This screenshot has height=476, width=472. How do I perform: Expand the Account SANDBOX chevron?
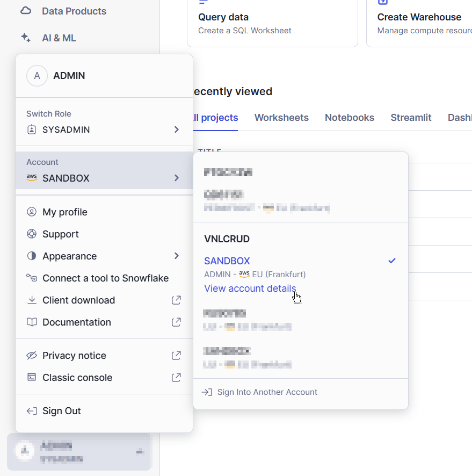(177, 178)
